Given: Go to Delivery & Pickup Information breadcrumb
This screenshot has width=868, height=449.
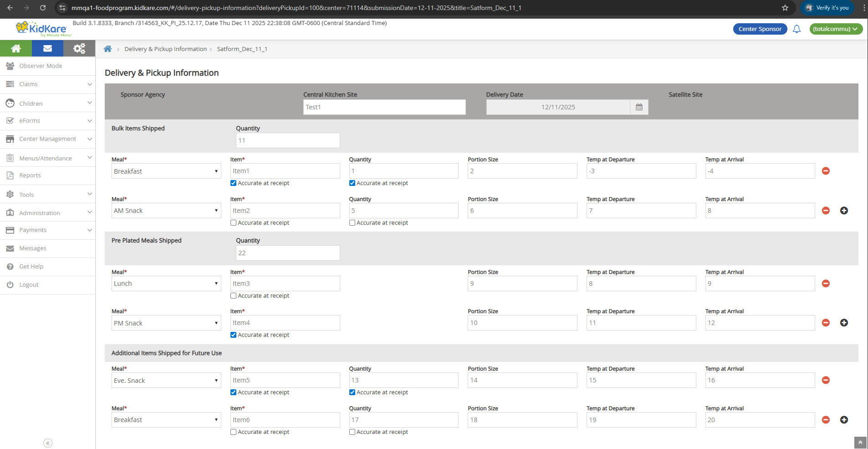Looking at the screenshot, I should (x=165, y=49).
